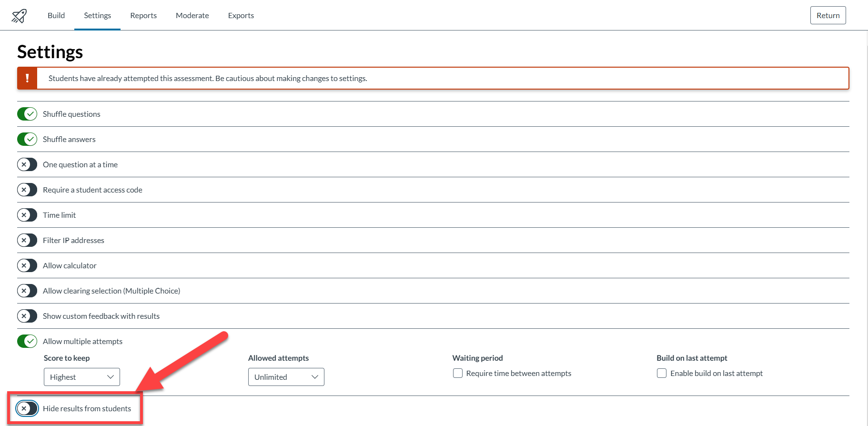
Task: Switch to the Build tab
Action: click(x=56, y=15)
